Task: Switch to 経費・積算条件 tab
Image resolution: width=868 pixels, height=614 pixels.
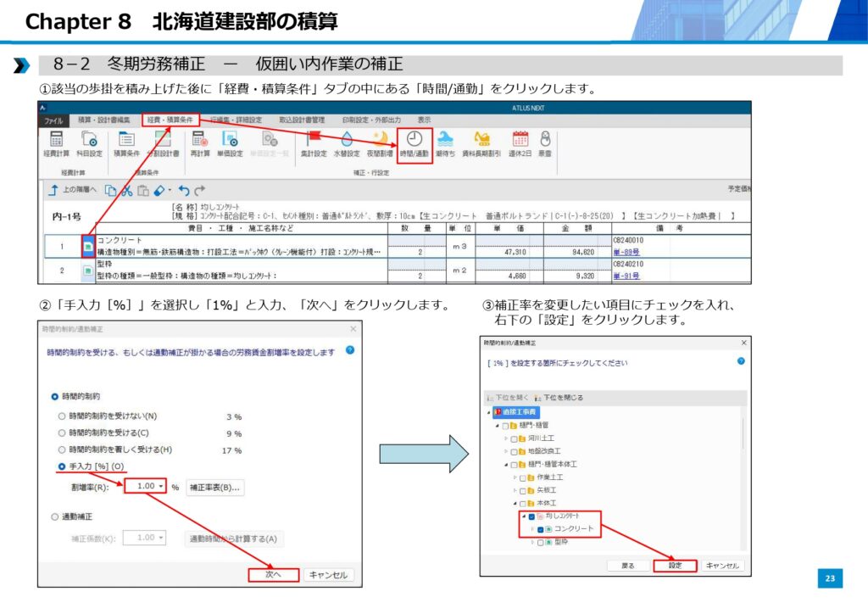Action: (170, 120)
